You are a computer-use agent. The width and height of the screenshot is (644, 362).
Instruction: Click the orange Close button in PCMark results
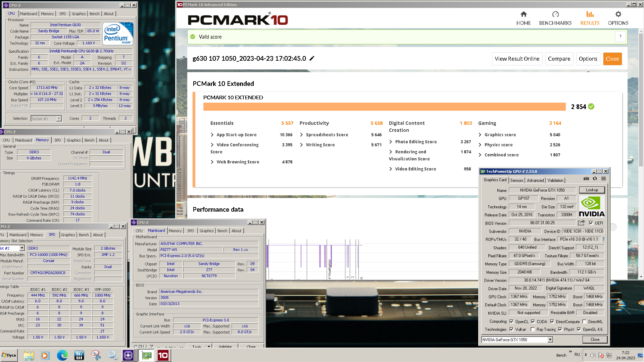pos(612,59)
